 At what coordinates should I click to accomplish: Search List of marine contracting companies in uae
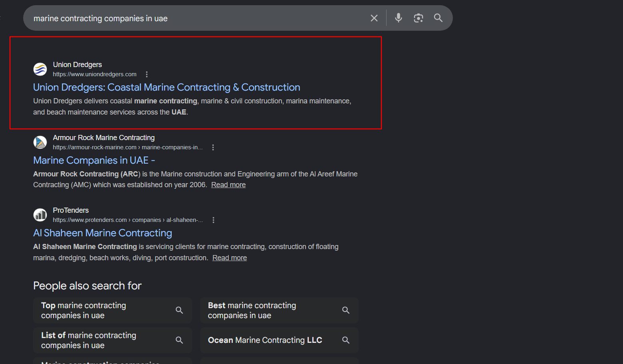[x=113, y=340]
